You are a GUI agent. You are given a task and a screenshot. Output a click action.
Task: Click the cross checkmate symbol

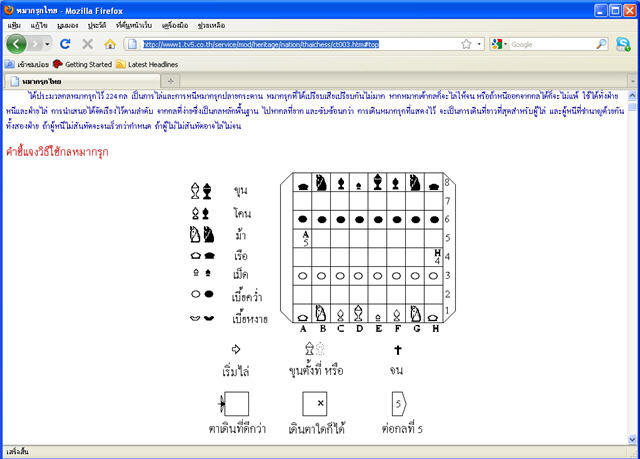398,350
